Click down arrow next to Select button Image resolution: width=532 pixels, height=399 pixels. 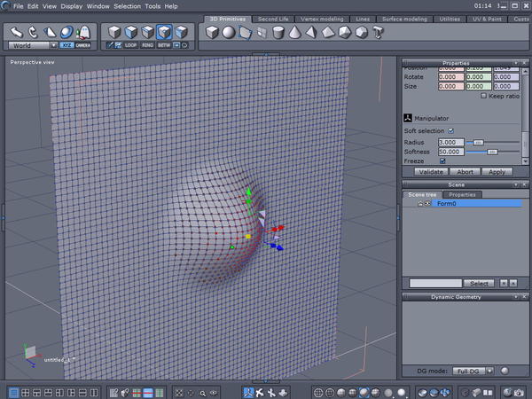(504, 283)
